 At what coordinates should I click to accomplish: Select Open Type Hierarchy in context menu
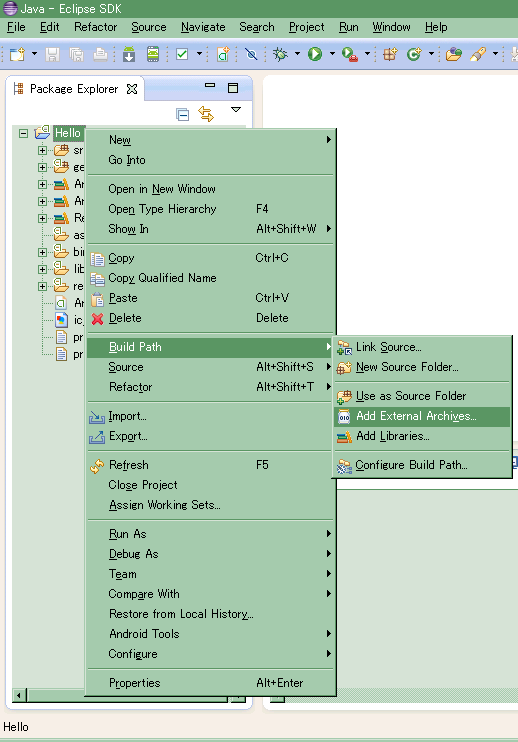211,209
